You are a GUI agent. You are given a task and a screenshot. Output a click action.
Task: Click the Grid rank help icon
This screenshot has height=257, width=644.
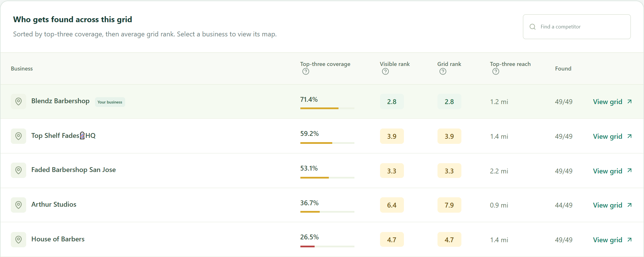click(x=443, y=72)
